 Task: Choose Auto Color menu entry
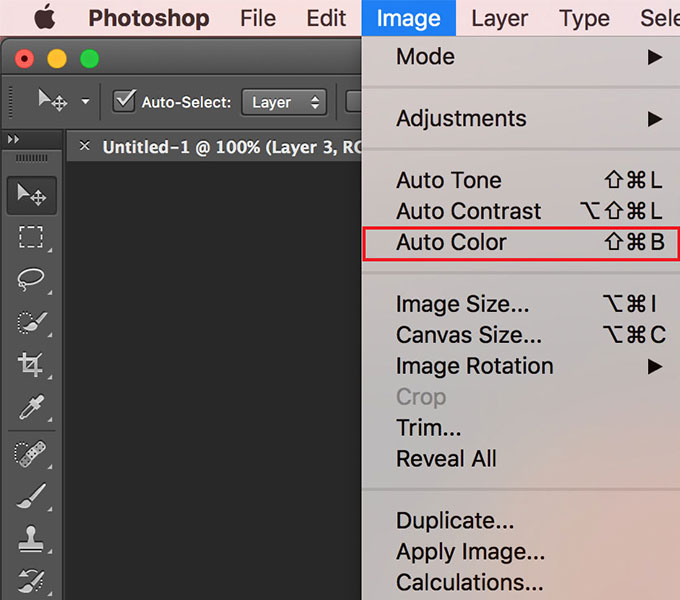(521, 243)
